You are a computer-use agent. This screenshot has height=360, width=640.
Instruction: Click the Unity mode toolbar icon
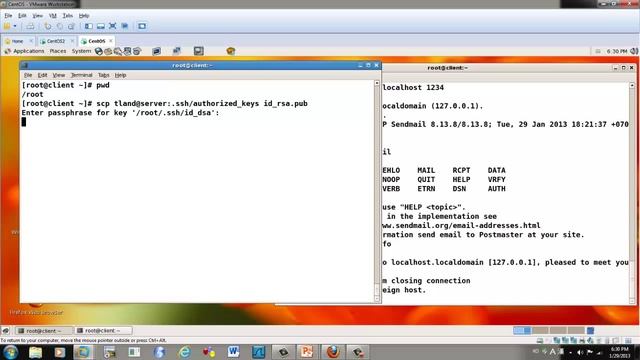point(125,26)
